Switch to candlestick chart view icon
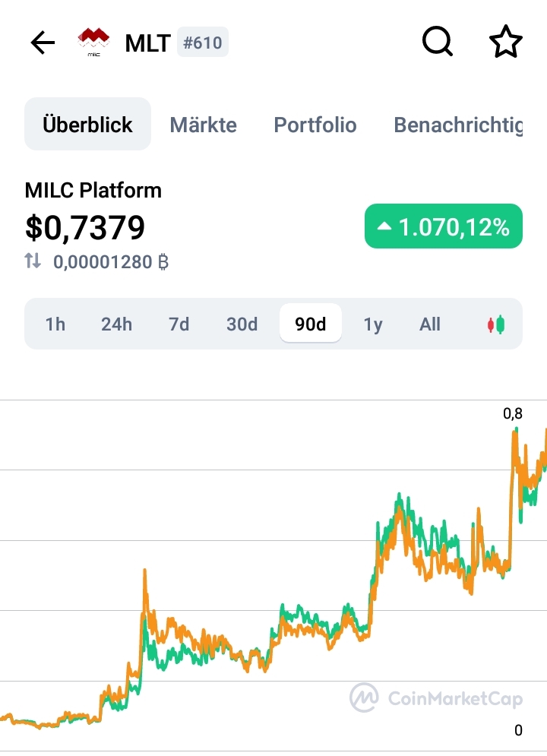This screenshot has width=547, height=756. tap(496, 324)
